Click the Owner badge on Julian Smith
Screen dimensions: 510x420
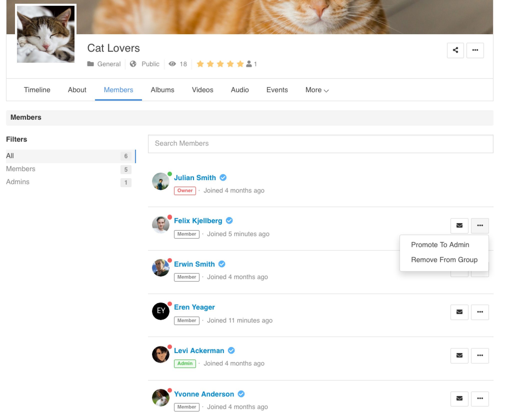(185, 191)
